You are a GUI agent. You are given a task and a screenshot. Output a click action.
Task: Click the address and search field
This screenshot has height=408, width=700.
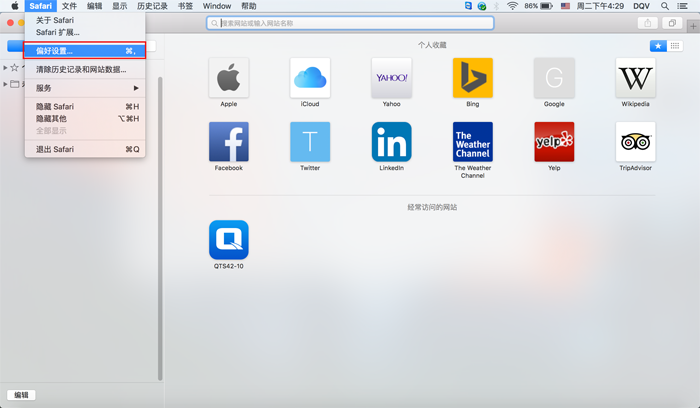(x=350, y=23)
